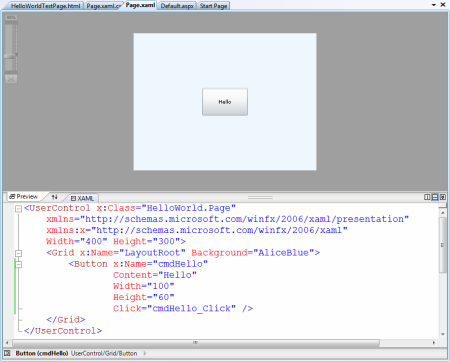The image size is (450, 362).
Task: Click the Height="300" attribute
Action: (147, 241)
